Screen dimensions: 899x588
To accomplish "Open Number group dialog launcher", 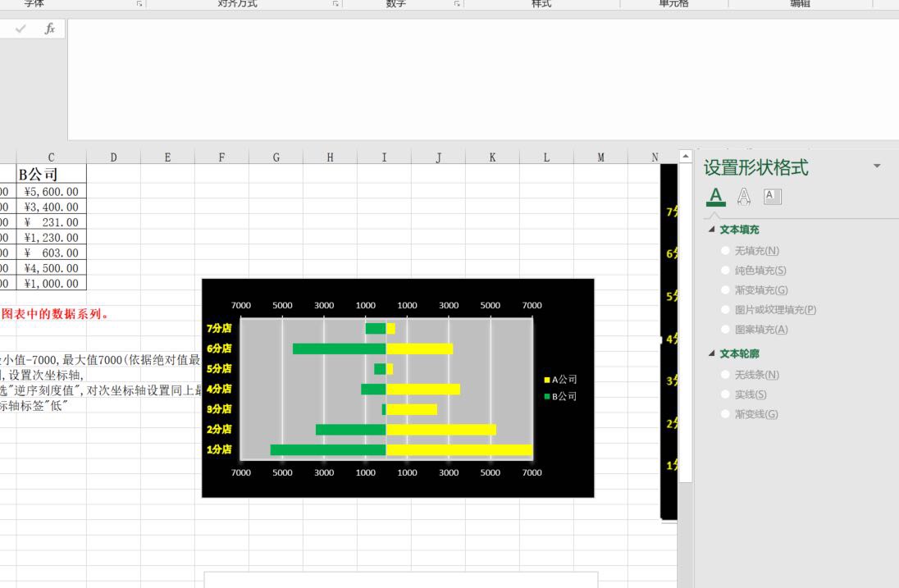I will coord(457,4).
